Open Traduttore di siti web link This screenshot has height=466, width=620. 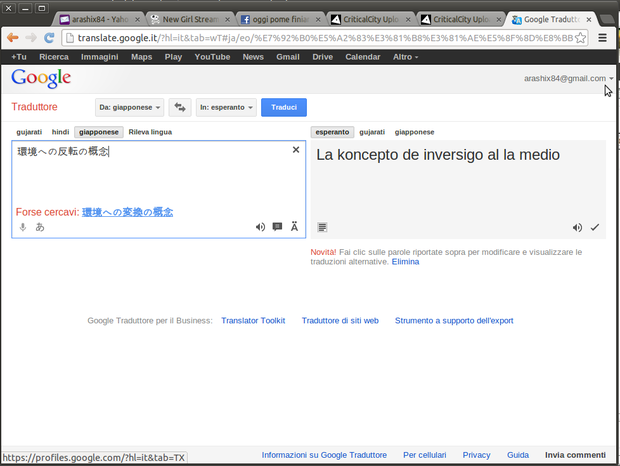click(x=340, y=321)
